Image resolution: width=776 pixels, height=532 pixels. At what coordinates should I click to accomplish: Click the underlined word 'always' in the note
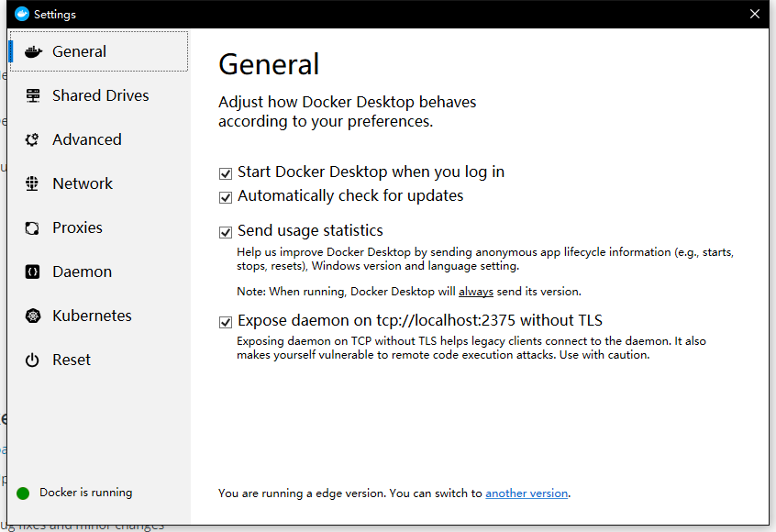476,292
